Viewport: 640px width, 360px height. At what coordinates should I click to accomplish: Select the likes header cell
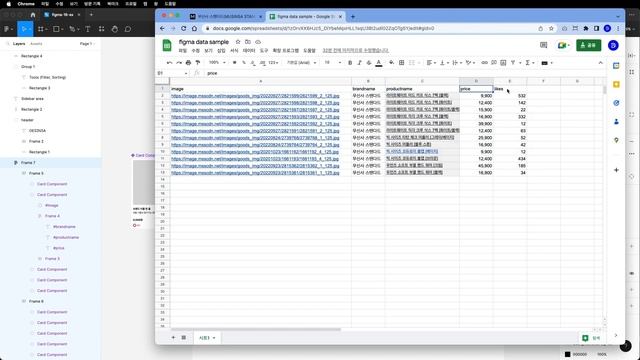[x=510, y=89]
